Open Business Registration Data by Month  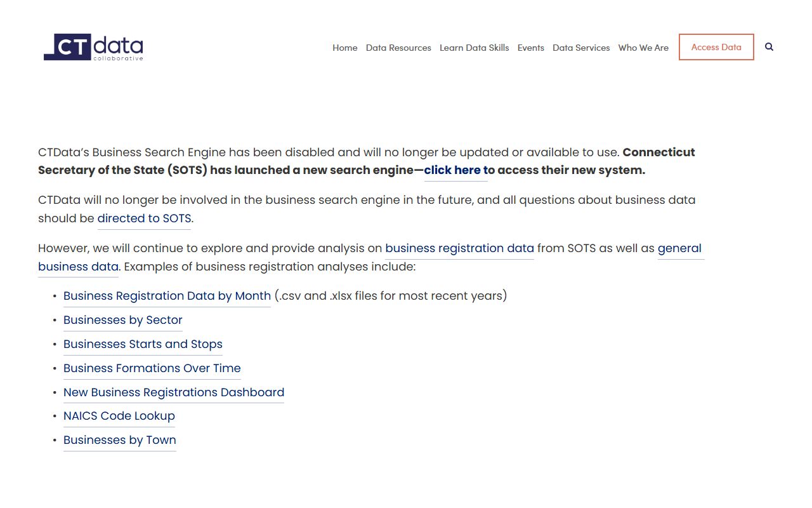click(x=167, y=296)
